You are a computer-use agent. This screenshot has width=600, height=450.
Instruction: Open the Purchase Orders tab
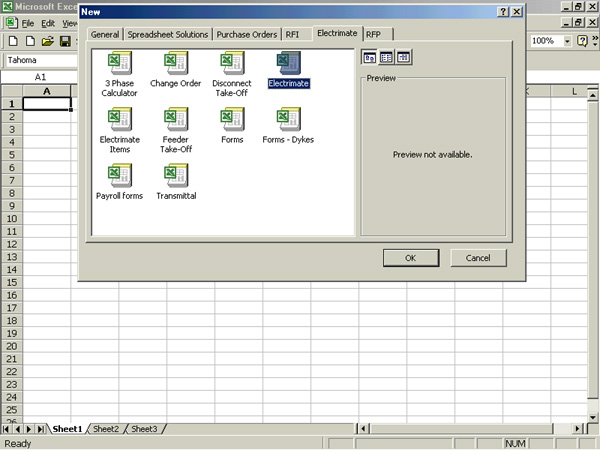click(247, 34)
